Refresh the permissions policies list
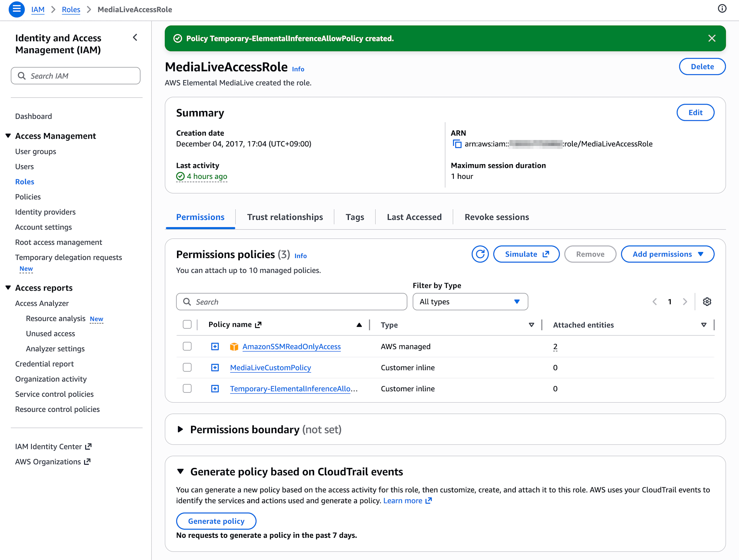Viewport: 739px width, 560px height. coord(480,254)
